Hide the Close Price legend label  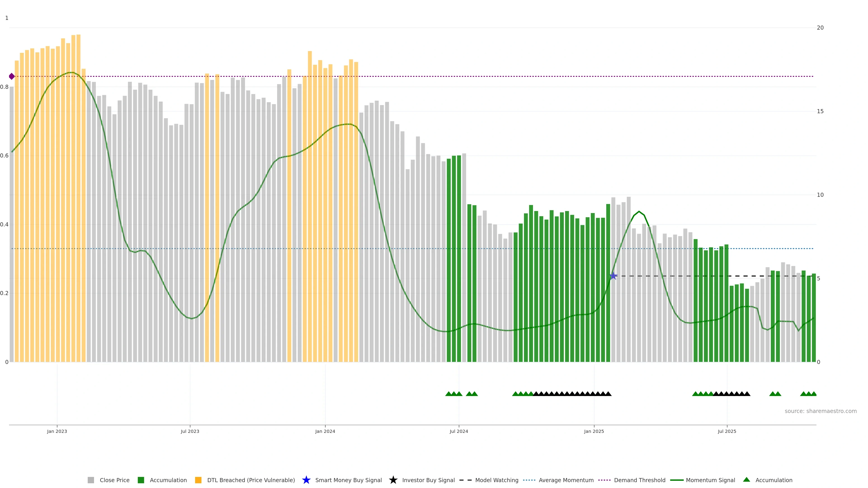click(115, 480)
